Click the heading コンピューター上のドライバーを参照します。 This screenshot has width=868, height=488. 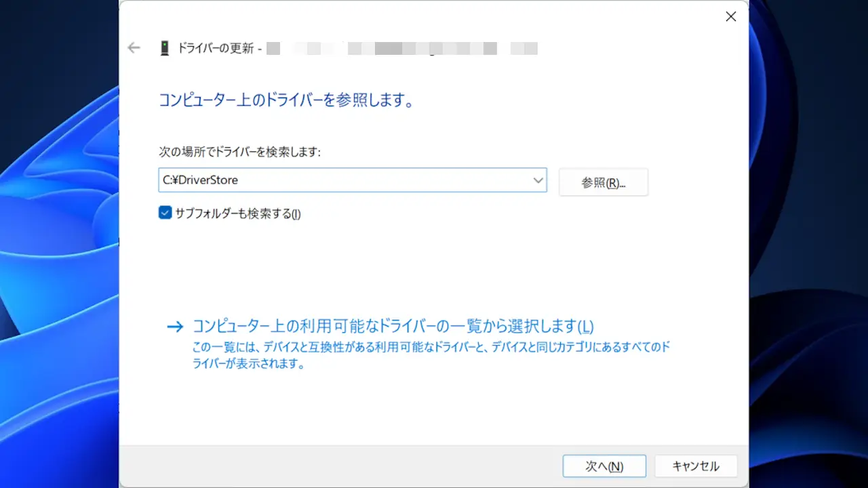pyautogui.click(x=285, y=101)
